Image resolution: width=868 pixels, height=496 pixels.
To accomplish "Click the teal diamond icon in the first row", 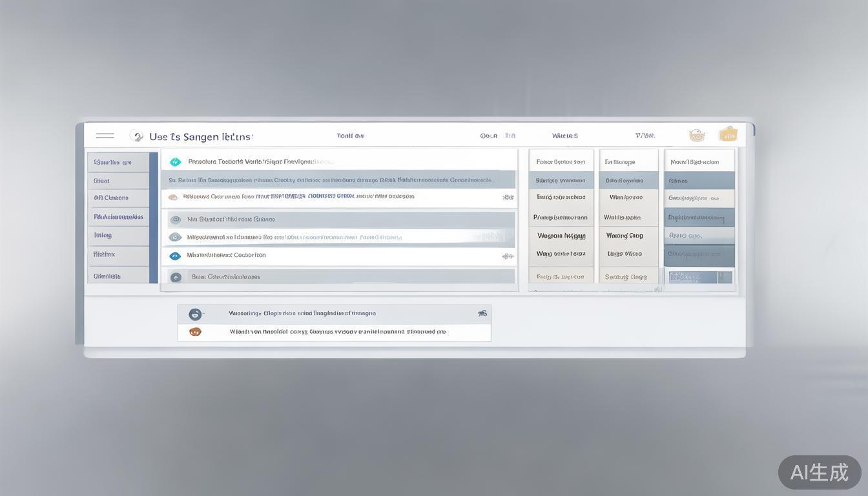I will pyautogui.click(x=175, y=162).
